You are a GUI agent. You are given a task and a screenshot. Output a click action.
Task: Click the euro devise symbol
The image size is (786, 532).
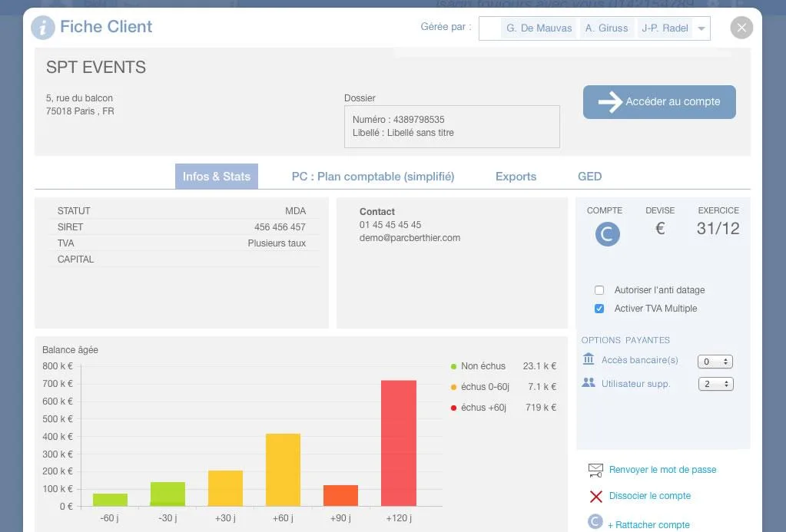660,229
